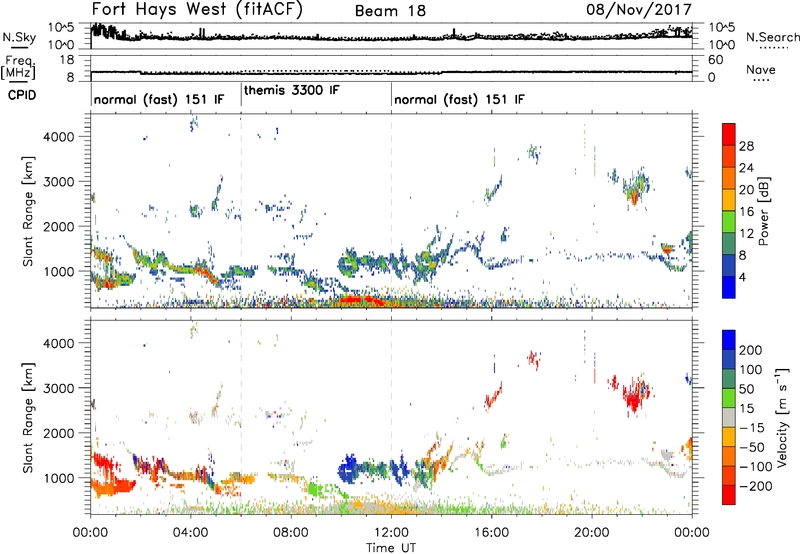Click the 'CPID' row label

tap(22, 95)
